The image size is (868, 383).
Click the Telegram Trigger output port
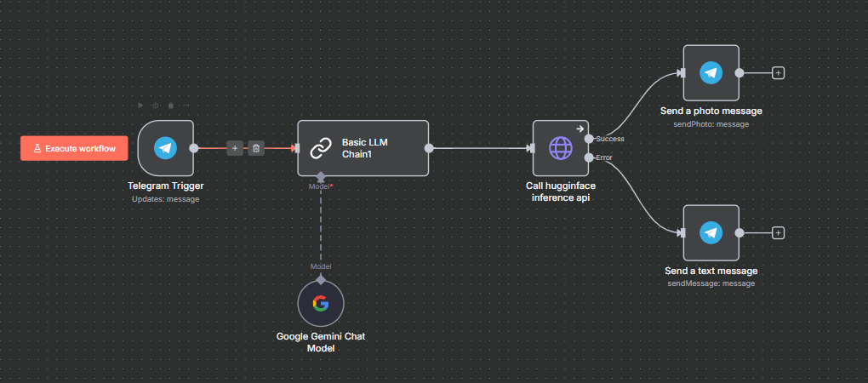click(x=194, y=148)
